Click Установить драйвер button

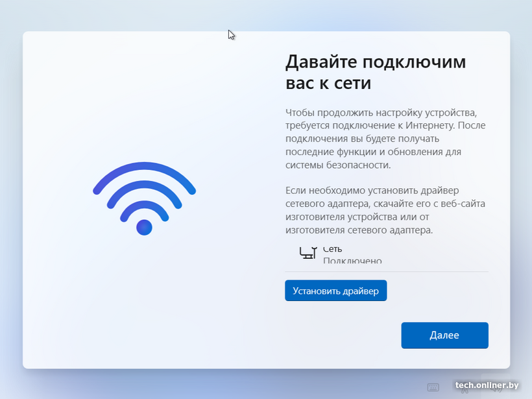point(335,291)
